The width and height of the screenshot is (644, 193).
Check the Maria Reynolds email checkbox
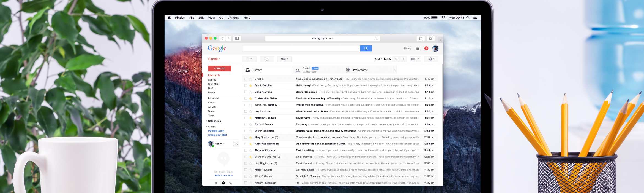(245, 170)
